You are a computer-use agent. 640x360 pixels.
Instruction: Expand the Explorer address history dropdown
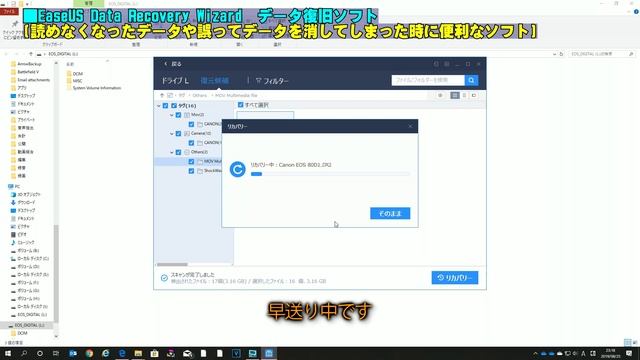pos(554,54)
